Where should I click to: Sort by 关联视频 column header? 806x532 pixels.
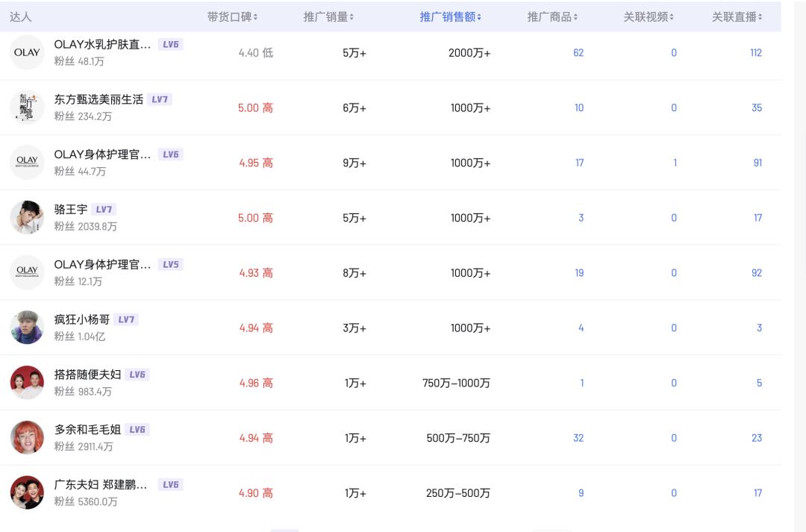tap(649, 16)
